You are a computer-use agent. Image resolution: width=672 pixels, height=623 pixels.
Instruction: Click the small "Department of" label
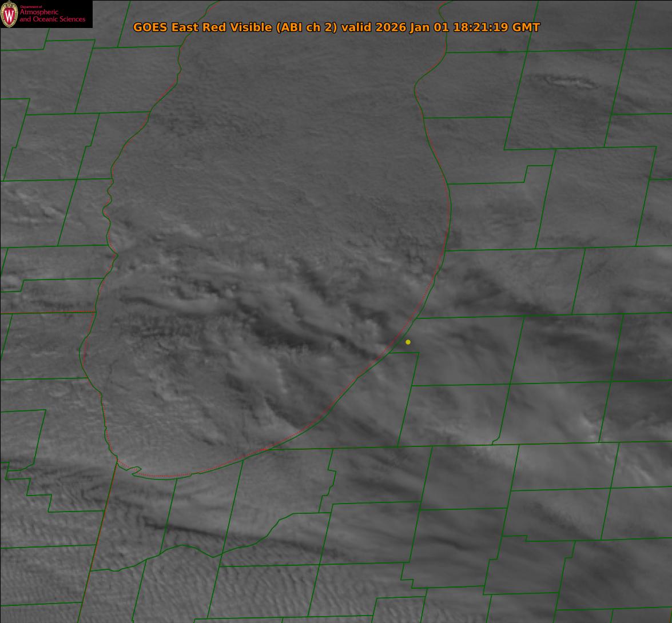(31, 6)
